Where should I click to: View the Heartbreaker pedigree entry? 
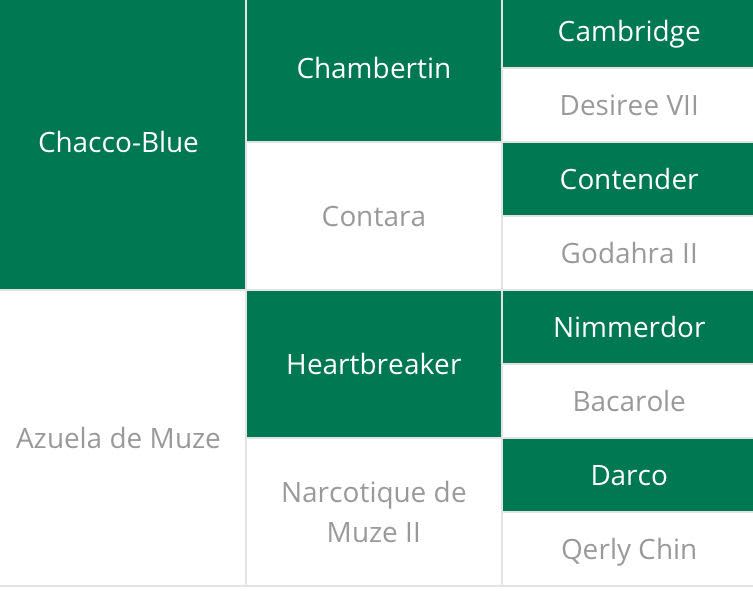(373, 364)
